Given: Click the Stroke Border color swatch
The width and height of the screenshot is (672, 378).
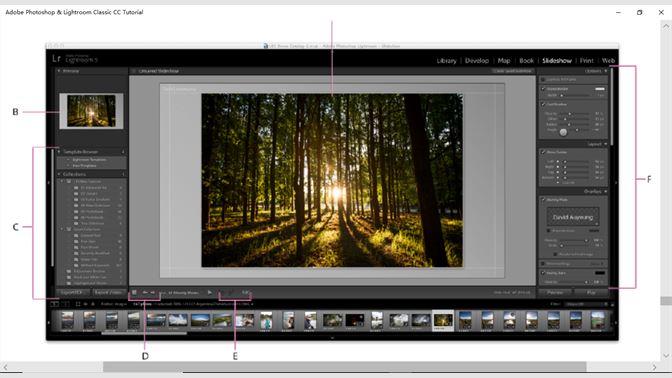Looking at the screenshot, I should pyautogui.click(x=600, y=89).
